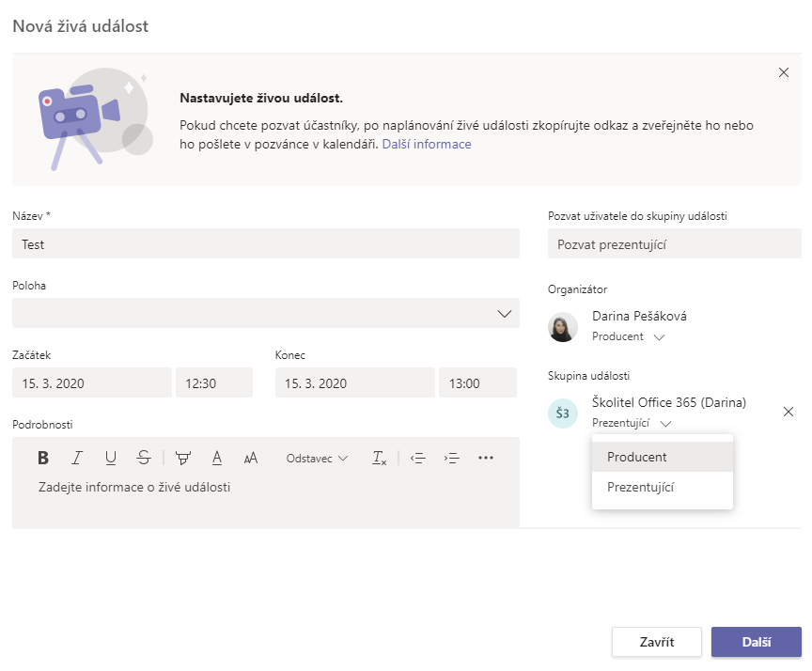Remove Školitel Office 365 from event group
This screenshot has height=671, width=812.
point(789,412)
